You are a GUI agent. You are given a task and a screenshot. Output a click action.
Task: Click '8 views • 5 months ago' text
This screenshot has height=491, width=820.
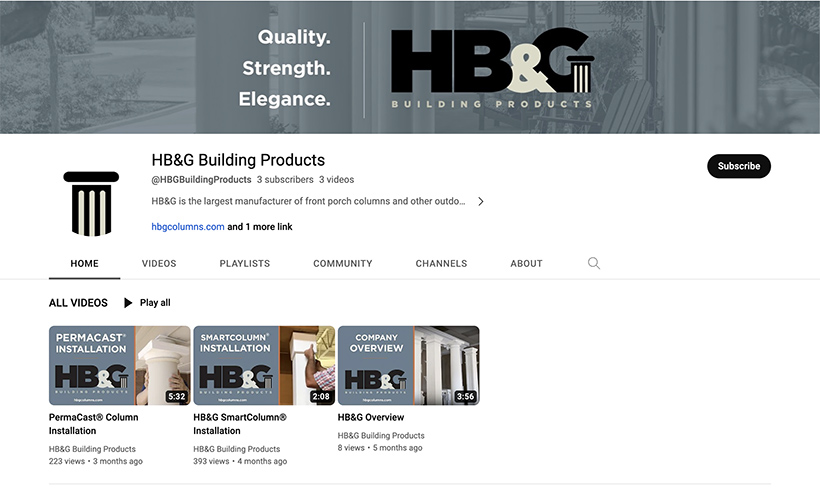pyautogui.click(x=380, y=448)
